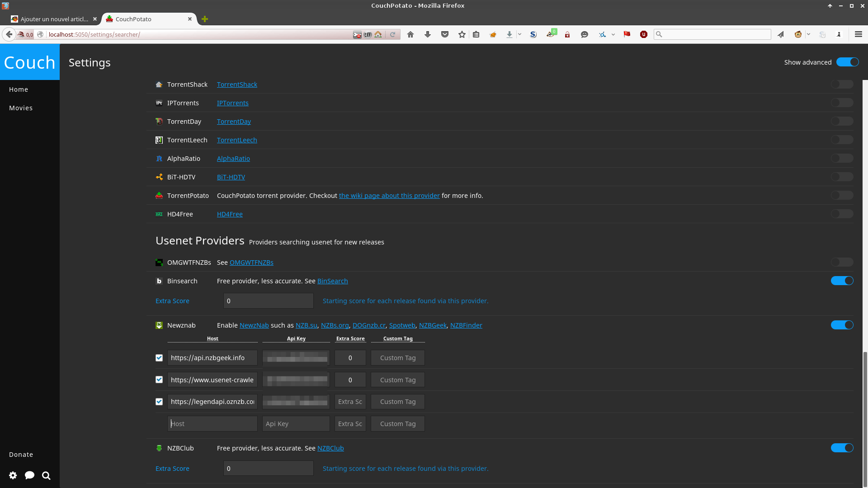868x488 pixels.
Task: Click the Newznab provider icon
Action: point(159,325)
